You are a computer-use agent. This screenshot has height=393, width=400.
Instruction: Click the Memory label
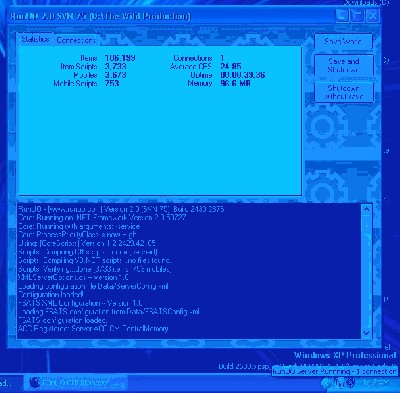(200, 83)
